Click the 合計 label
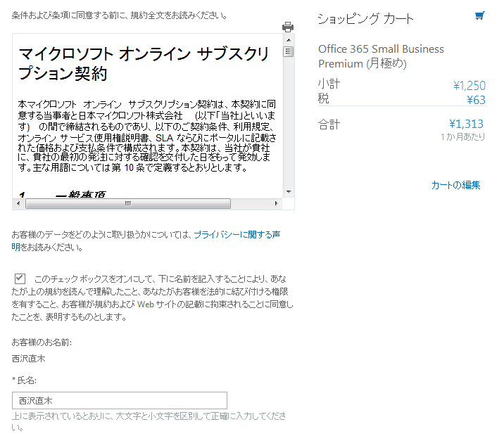The image size is (504, 436). 329,124
